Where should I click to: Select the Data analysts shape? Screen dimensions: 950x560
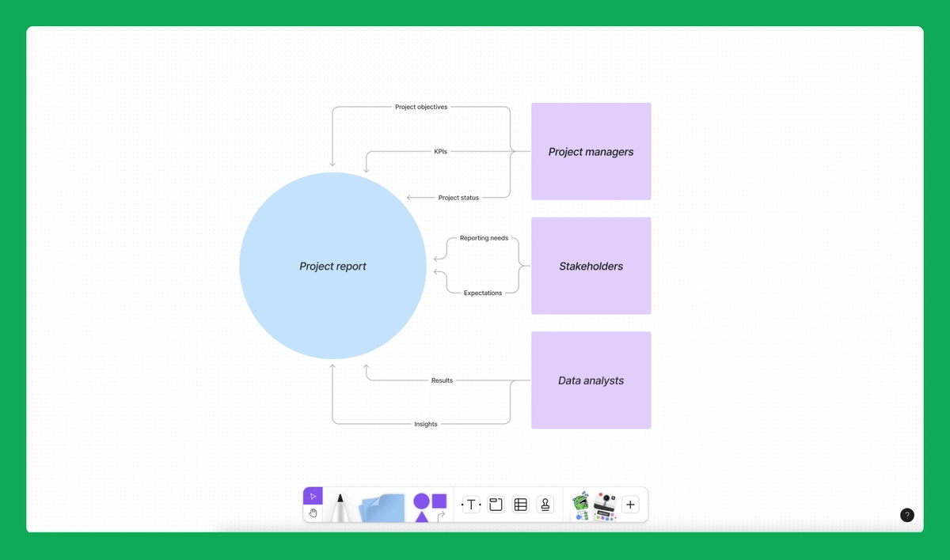(x=591, y=380)
